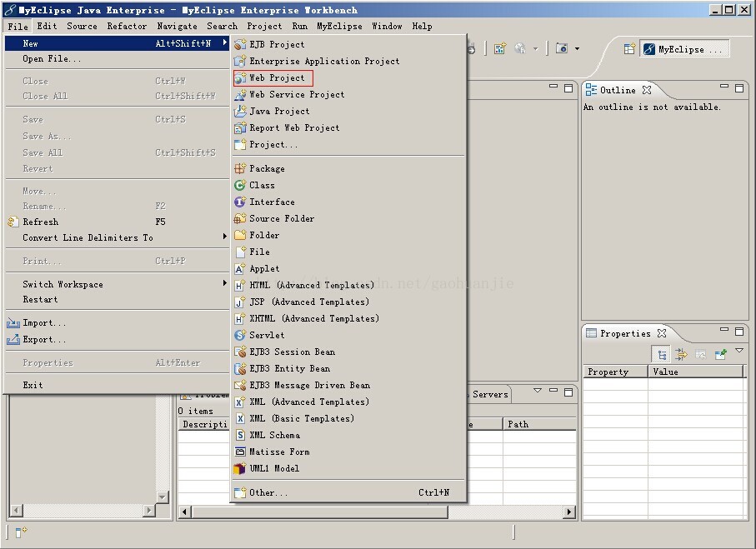The image size is (756, 549).
Task: Click the XHTML Advanced Templates icon
Action: 239,318
